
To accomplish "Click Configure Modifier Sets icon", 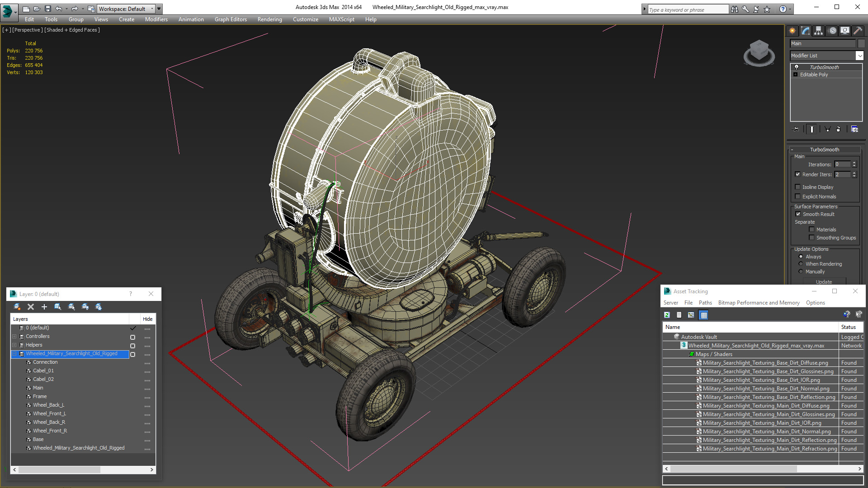I will (x=854, y=129).
